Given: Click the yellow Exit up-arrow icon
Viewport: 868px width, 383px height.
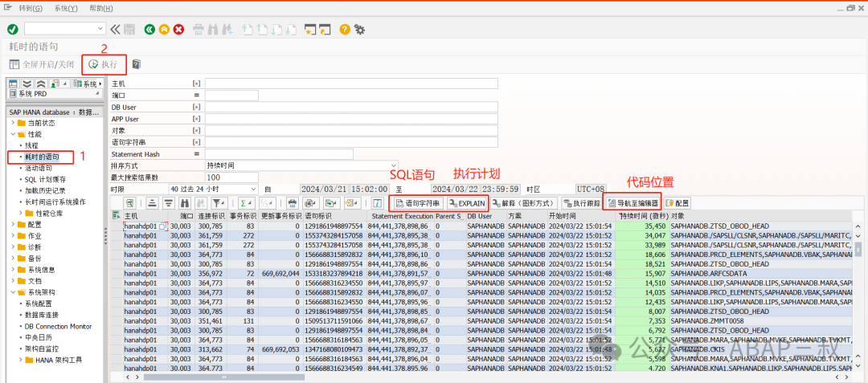Looking at the screenshot, I should pyautogui.click(x=164, y=29).
